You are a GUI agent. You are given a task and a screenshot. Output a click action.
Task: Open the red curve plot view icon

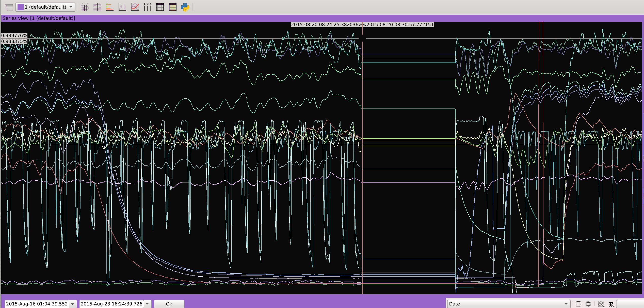tap(135, 7)
